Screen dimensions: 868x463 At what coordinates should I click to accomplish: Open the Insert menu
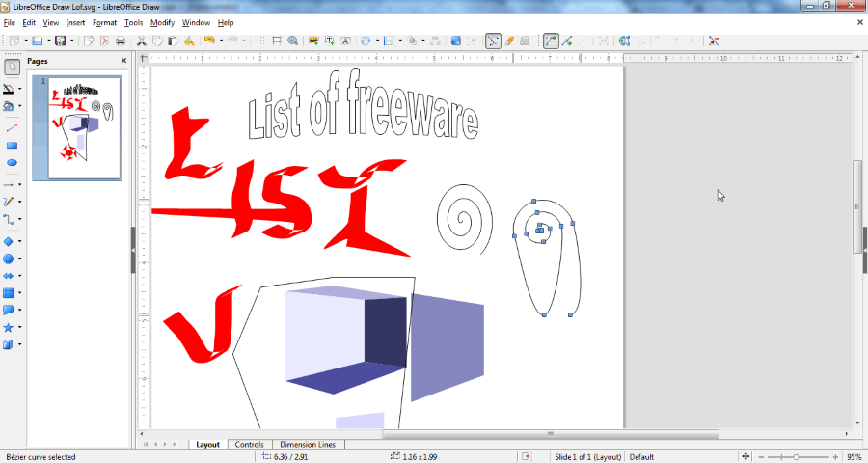pyautogui.click(x=76, y=23)
